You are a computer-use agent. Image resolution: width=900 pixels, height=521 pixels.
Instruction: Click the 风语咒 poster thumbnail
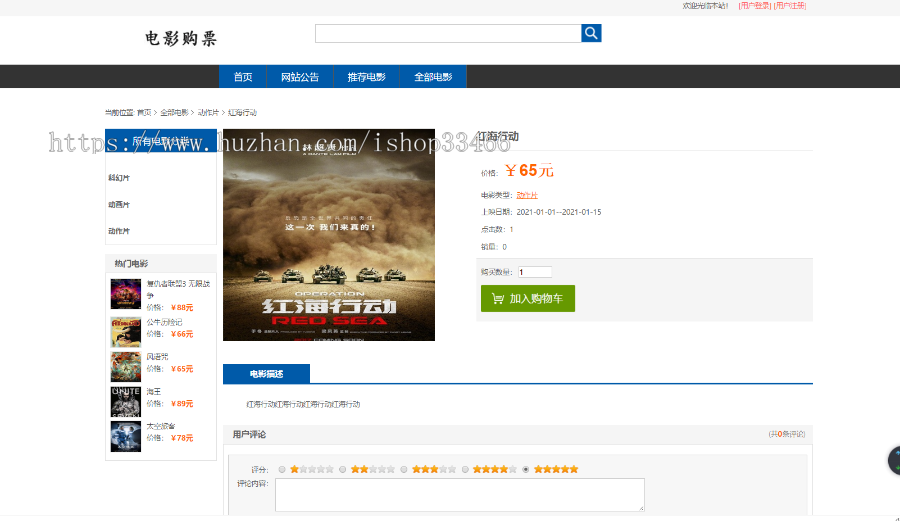click(x=126, y=367)
